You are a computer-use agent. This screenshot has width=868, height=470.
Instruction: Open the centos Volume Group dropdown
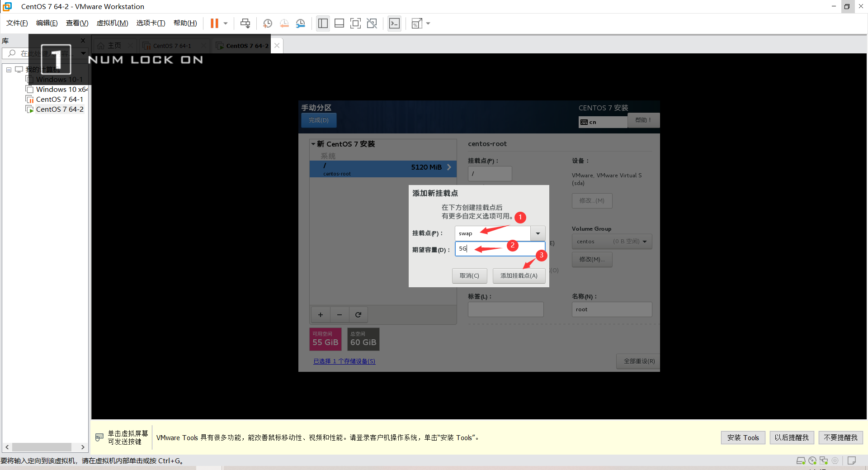click(x=612, y=242)
